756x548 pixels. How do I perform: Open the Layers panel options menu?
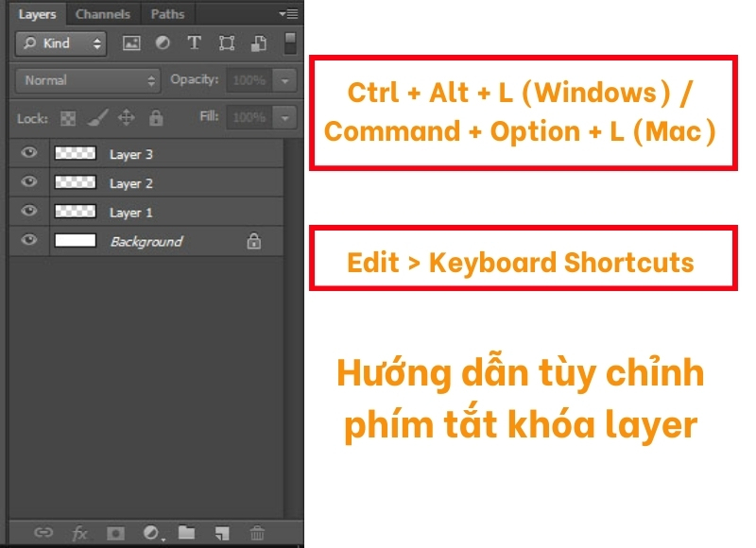[x=288, y=14]
